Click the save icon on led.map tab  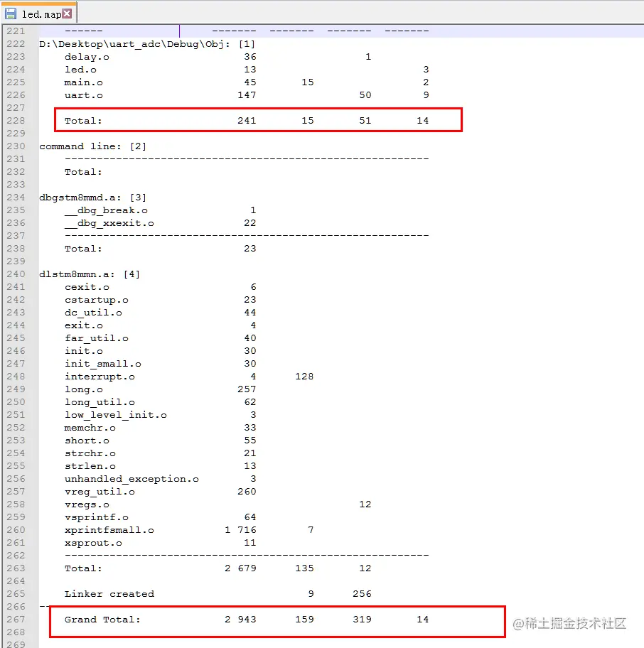pyautogui.click(x=11, y=13)
